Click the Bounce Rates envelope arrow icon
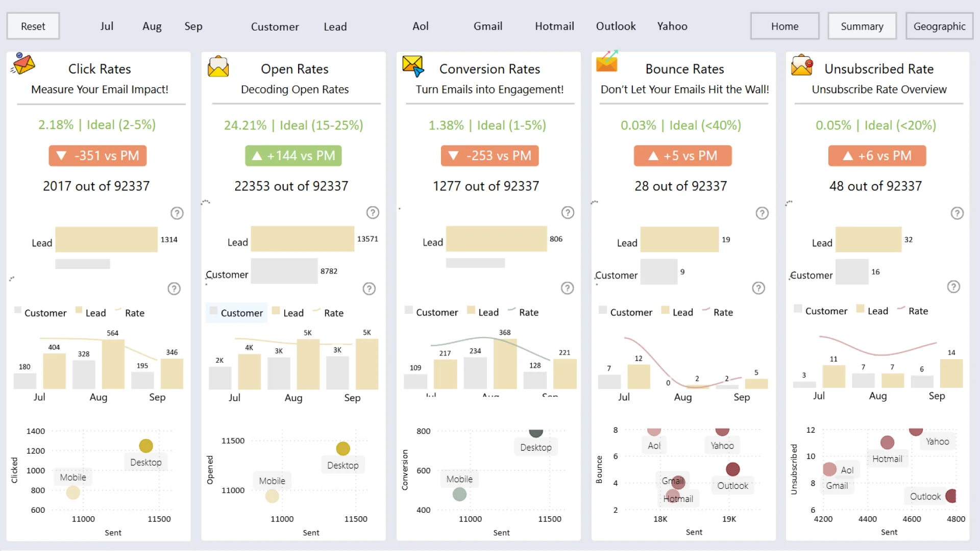Viewport: 980px width, 551px height. point(607,61)
